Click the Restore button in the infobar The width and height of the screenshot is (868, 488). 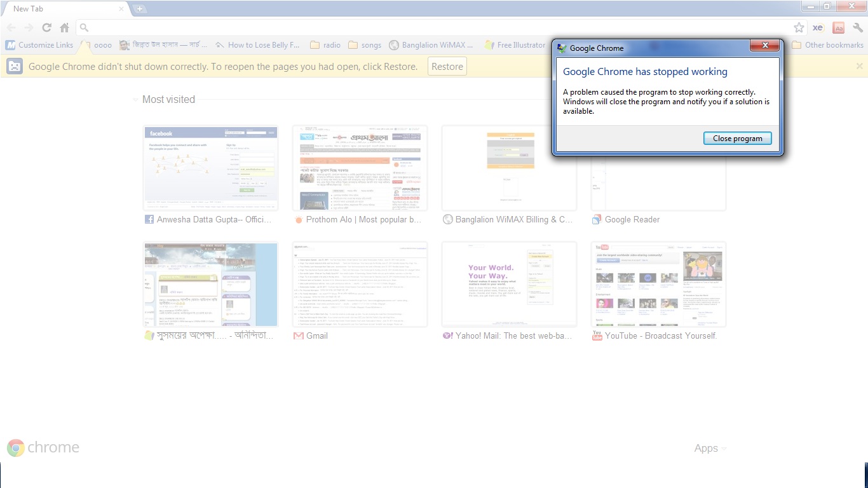[447, 66]
